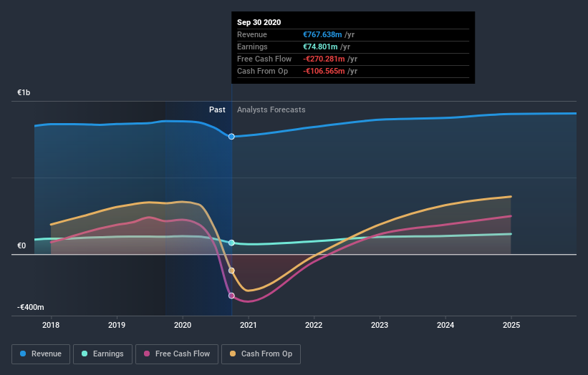Click the Revenue row label in tooltip
588x375 pixels.
tap(252, 34)
